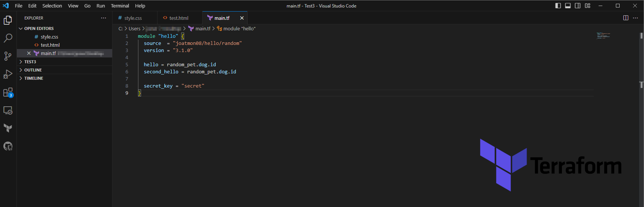The width and height of the screenshot is (644, 207).
Task: Open the Terminal menu
Action: pyautogui.click(x=120, y=6)
